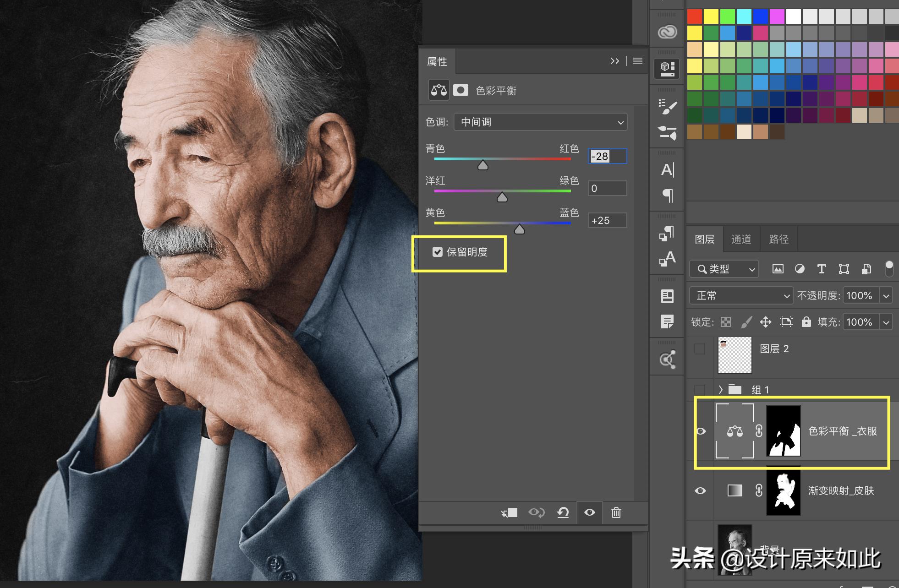899x588 pixels.
Task: Click the 图层 2 layer thumbnail
Action: pos(735,355)
